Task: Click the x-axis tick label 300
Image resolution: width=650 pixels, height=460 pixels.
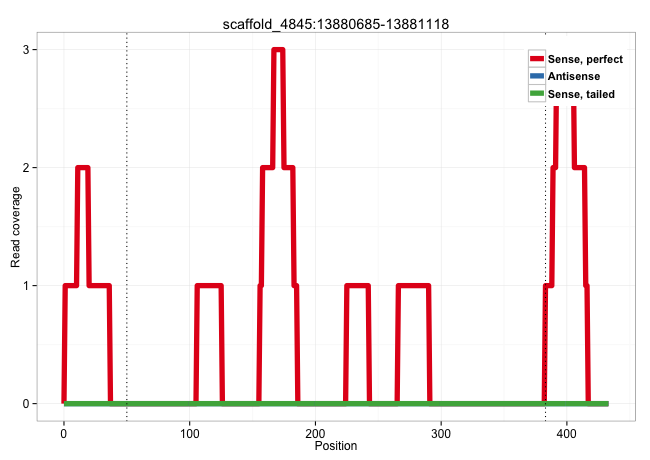Action: [442, 433]
